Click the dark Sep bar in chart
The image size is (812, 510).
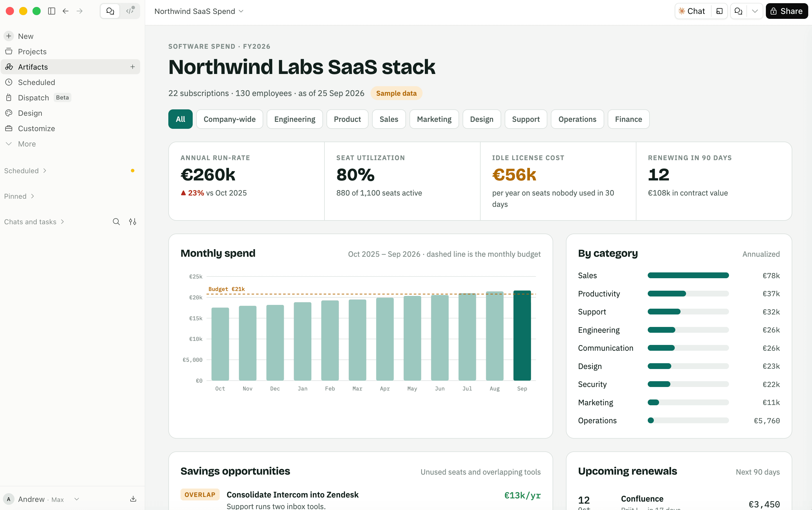click(522, 335)
